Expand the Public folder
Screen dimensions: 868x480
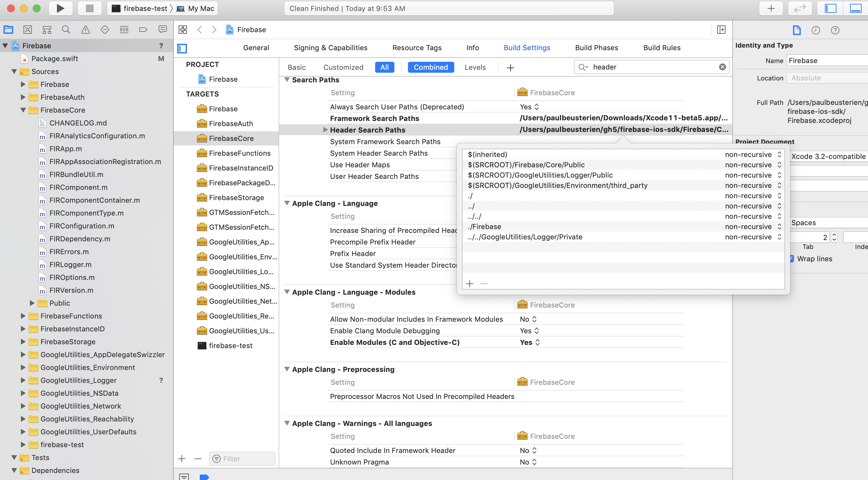point(32,303)
